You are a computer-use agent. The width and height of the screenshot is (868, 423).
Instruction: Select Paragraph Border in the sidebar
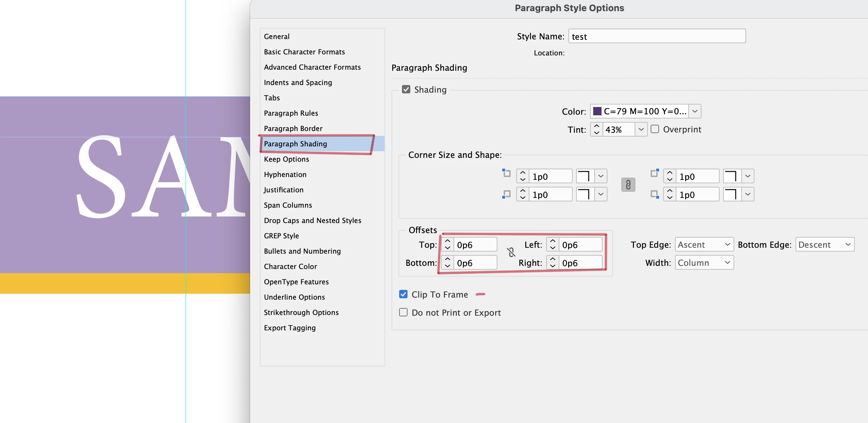293,129
